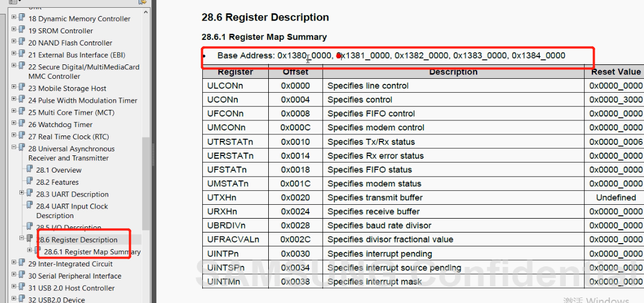This screenshot has width=644, height=303.
Task: Click bookmark icon next to 28.2 Features
Action: tap(29, 181)
